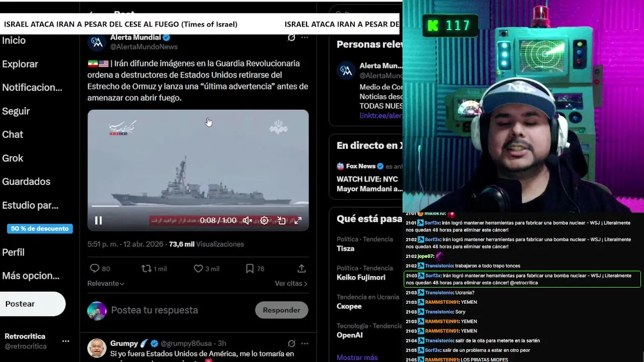Click Alerta Mundial verified badge in post
Screen dimensions: 644x362
(167, 38)
